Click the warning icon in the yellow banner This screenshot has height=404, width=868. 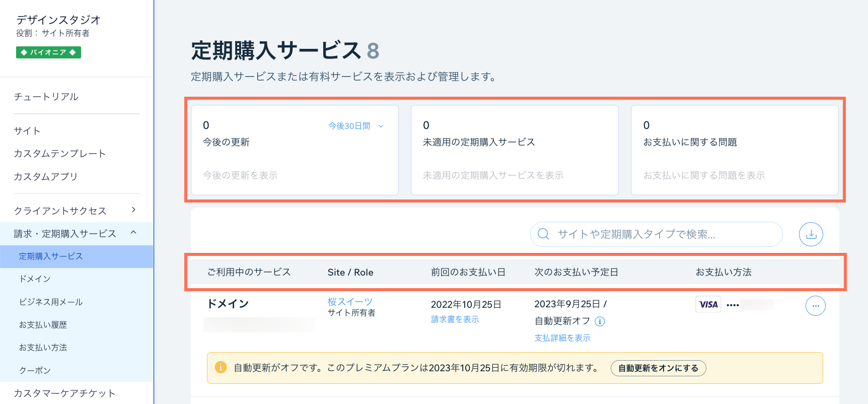(x=221, y=367)
